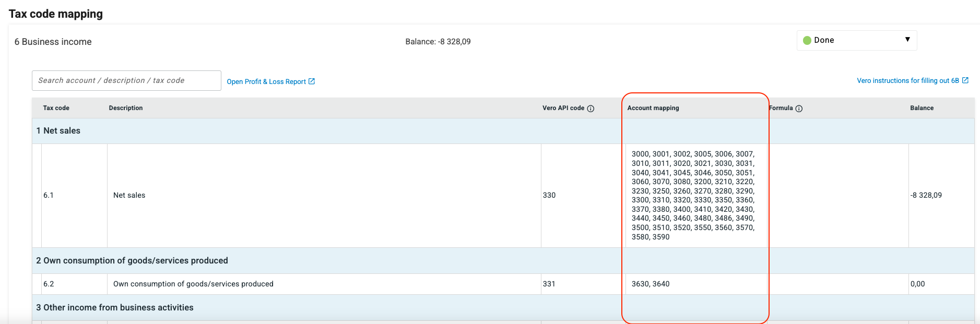Click the dropdown arrow next to Done
The width and height of the screenshot is (980, 324).
[x=907, y=40]
